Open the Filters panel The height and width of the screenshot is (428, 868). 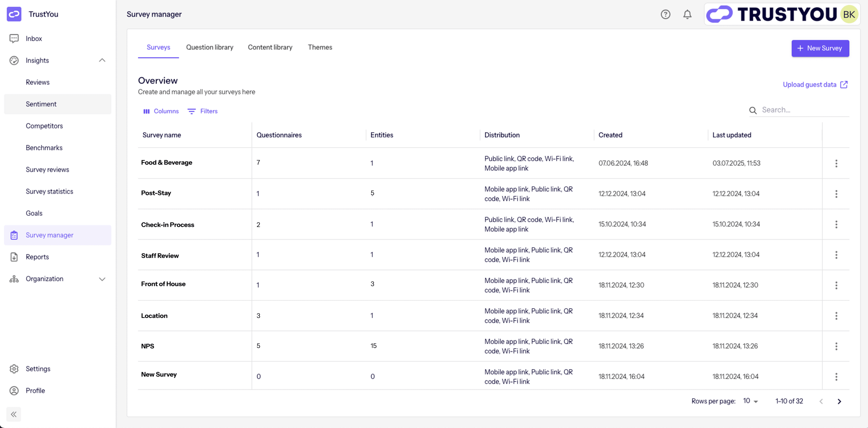(x=203, y=111)
